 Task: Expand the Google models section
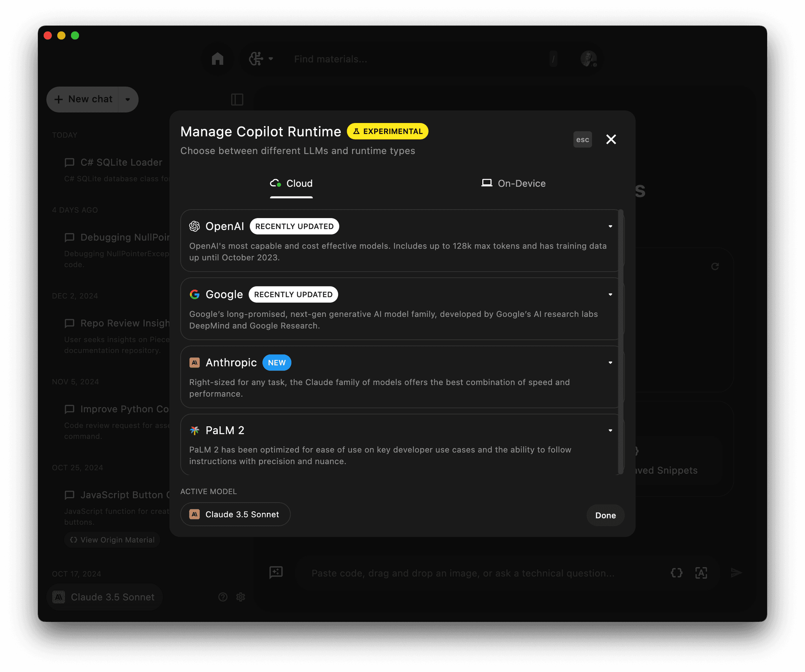pyautogui.click(x=610, y=294)
